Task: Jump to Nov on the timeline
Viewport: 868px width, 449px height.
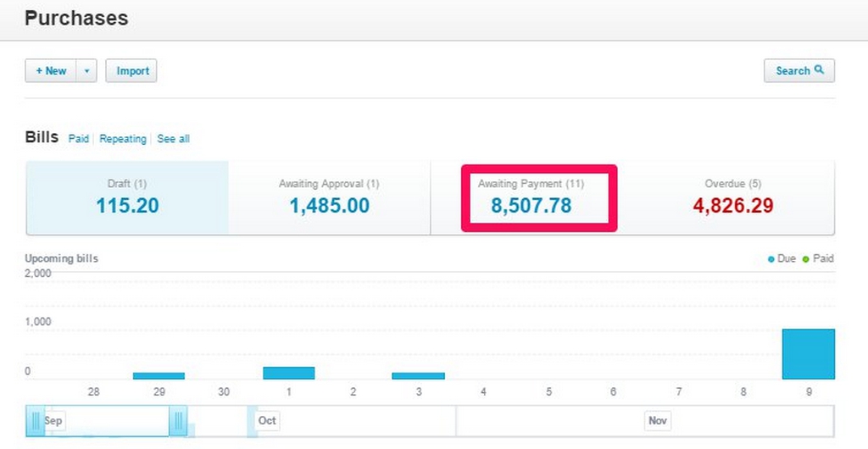Action: pyautogui.click(x=657, y=421)
